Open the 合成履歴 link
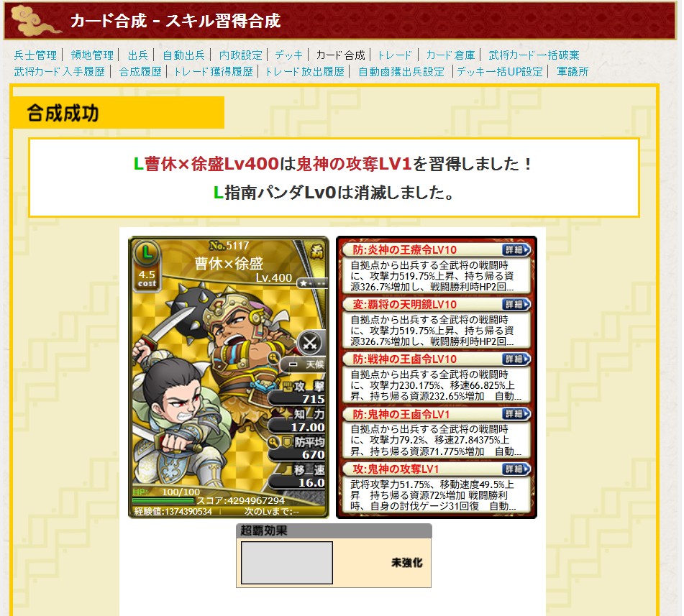 [140, 71]
